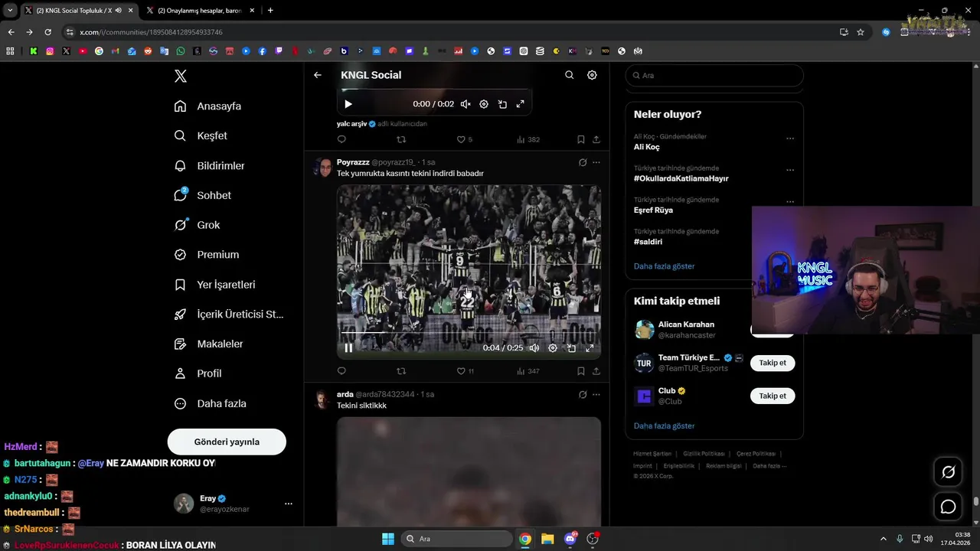Open Eşref Rüya trend
Viewport: 980px width, 551px height.
click(x=653, y=210)
